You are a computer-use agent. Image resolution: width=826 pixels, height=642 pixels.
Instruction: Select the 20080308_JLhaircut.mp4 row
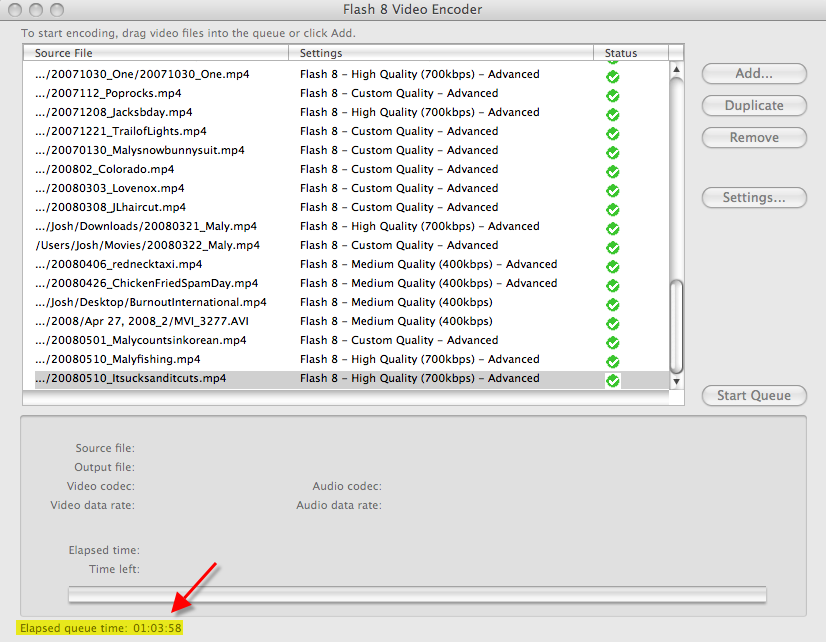(346, 207)
